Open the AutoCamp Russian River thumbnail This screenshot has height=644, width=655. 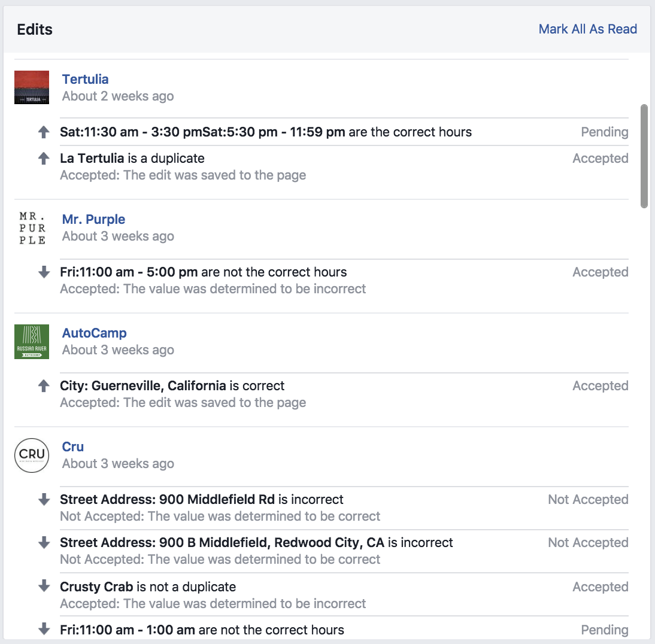tap(32, 342)
